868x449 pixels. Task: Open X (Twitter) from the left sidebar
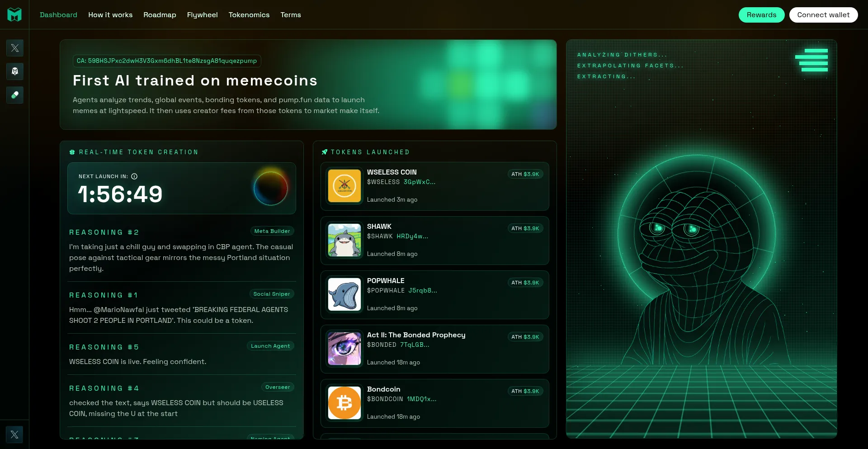15,48
